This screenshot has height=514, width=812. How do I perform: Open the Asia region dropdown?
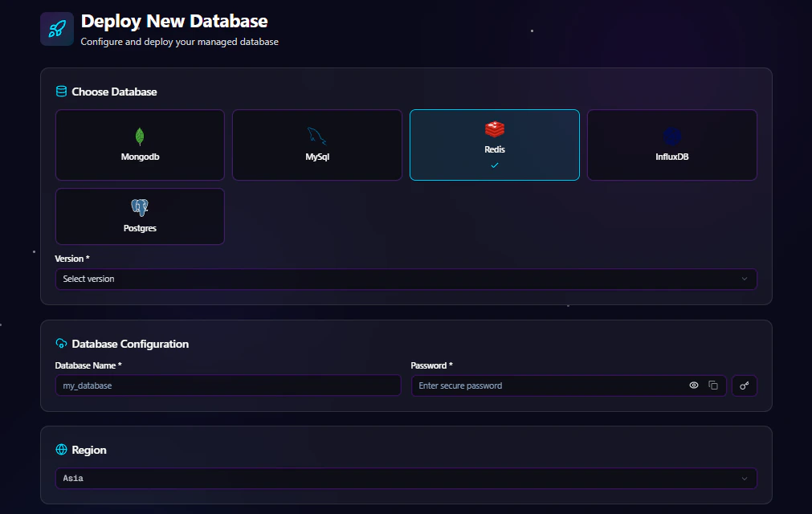pos(406,479)
